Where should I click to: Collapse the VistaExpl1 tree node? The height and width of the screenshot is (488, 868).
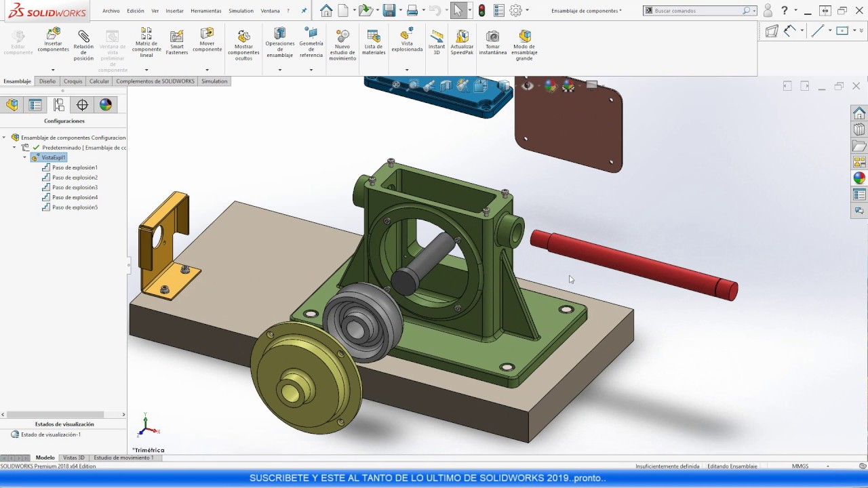(x=25, y=157)
